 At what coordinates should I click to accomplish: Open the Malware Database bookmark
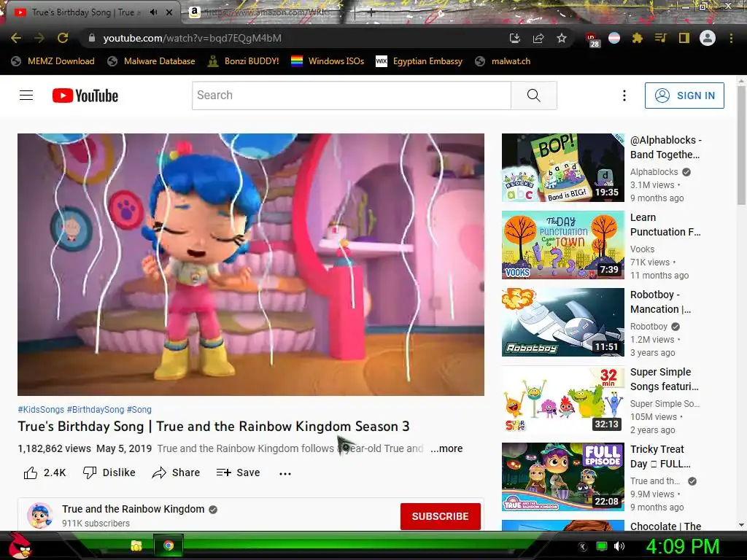(x=151, y=61)
